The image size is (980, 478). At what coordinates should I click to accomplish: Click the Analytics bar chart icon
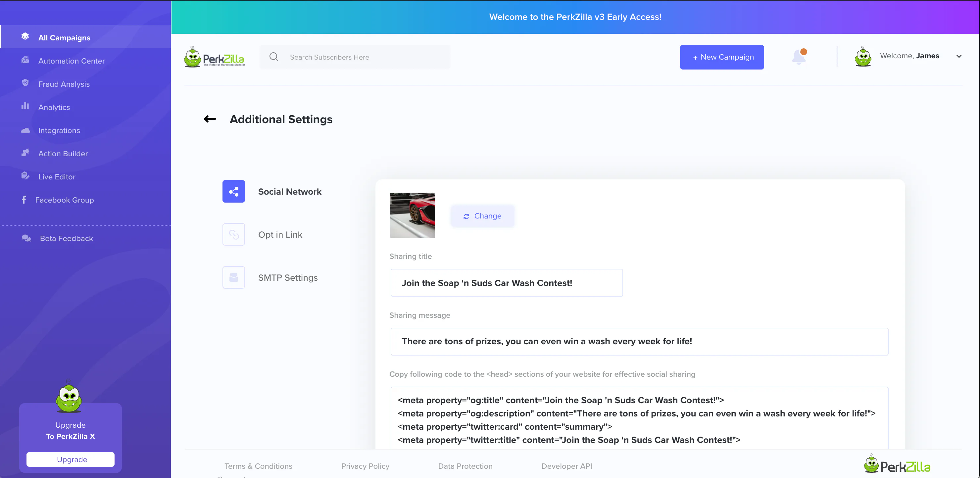[x=25, y=106]
